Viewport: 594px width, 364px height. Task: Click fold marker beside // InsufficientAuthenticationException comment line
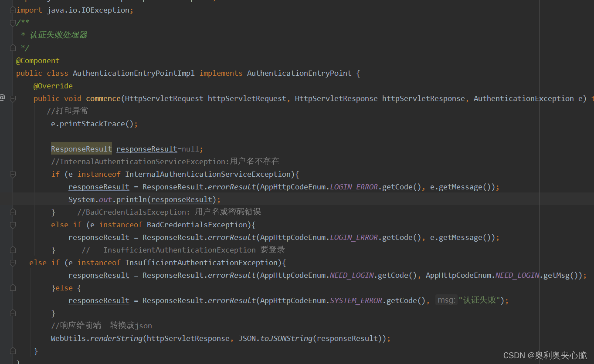13,250
